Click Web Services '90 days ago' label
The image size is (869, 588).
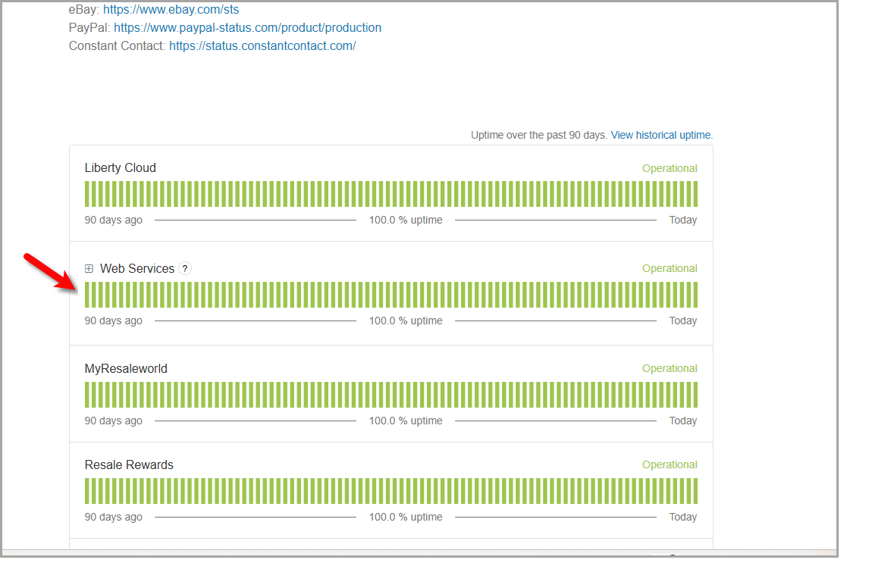click(x=113, y=321)
